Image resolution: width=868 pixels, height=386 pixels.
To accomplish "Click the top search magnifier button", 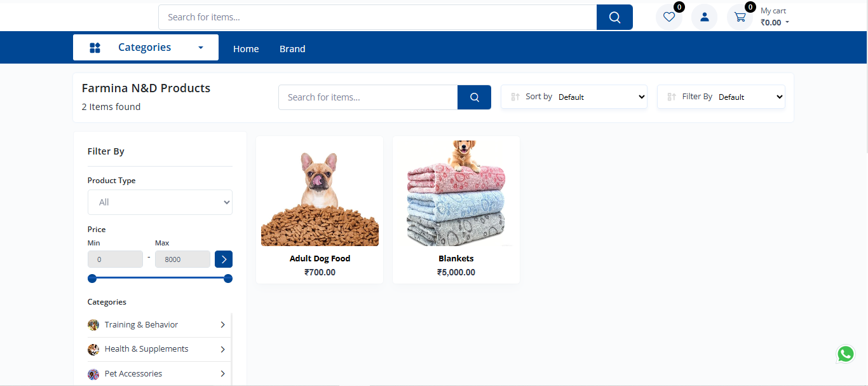I will 614,17.
